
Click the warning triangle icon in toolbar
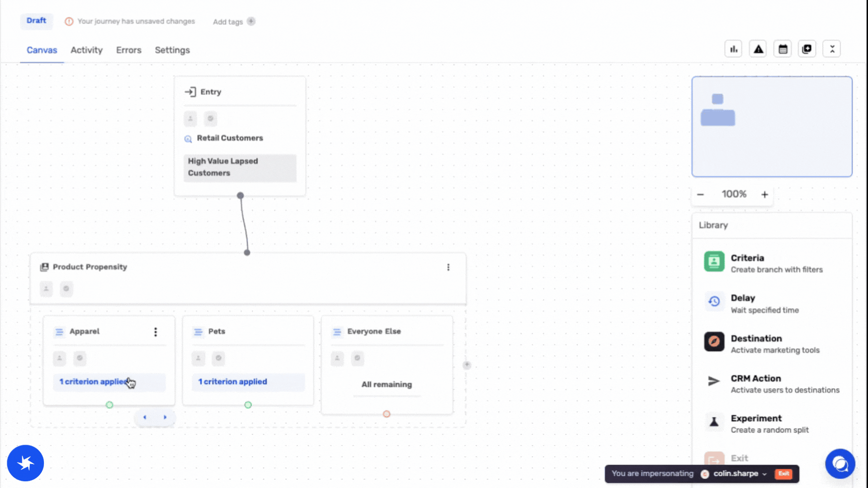point(758,49)
